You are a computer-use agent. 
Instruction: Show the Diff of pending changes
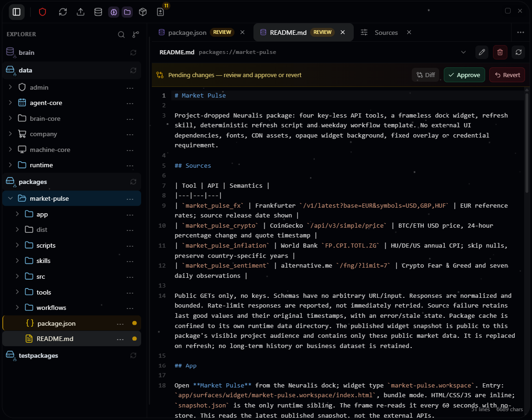(x=426, y=75)
